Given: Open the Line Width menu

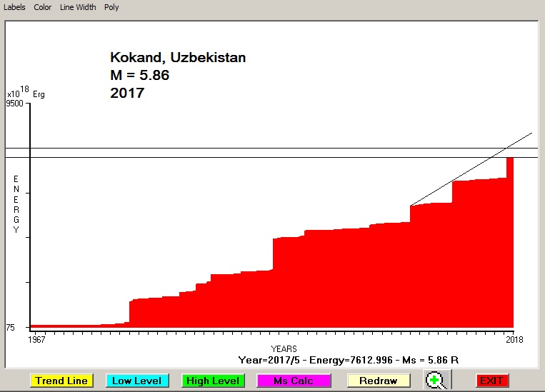Looking at the screenshot, I should (x=78, y=7).
